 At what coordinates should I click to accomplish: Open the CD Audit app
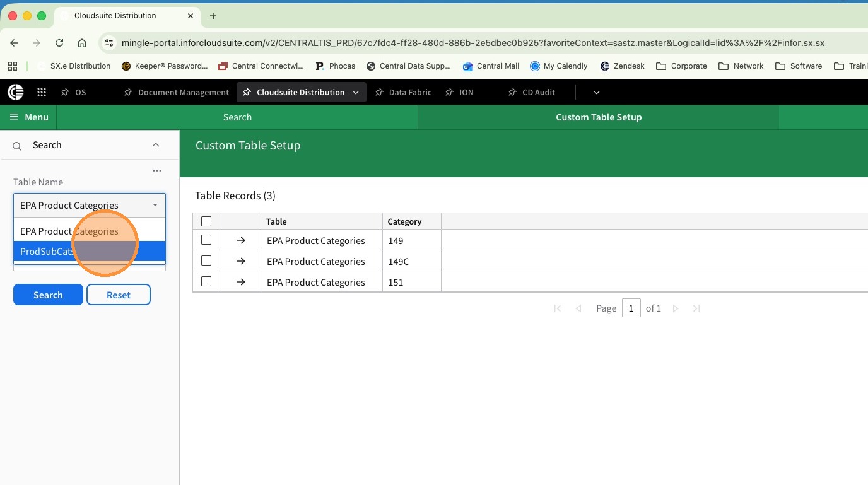pyautogui.click(x=531, y=92)
